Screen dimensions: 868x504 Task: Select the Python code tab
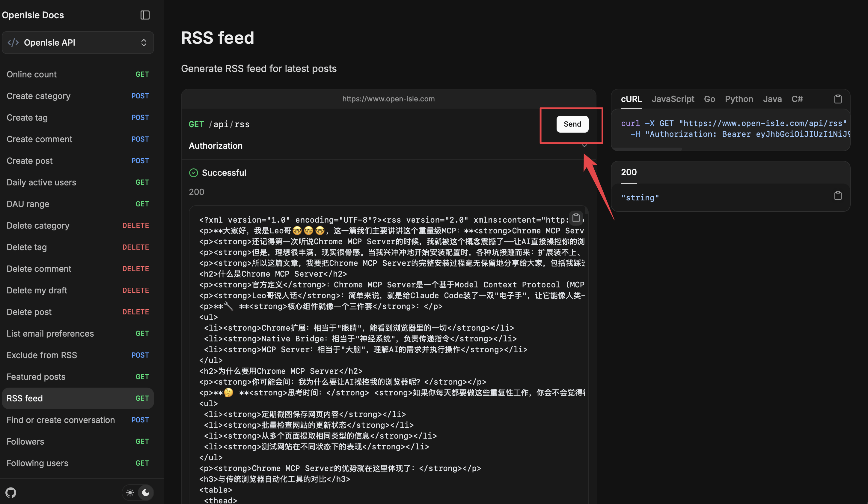tap(739, 99)
